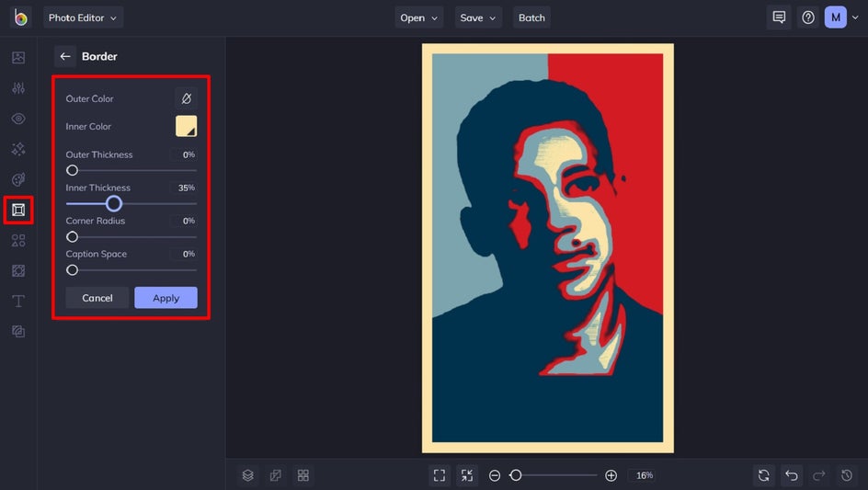This screenshot has height=490, width=868.
Task: Open the Image Manager sidebar icon
Action: pos(18,58)
